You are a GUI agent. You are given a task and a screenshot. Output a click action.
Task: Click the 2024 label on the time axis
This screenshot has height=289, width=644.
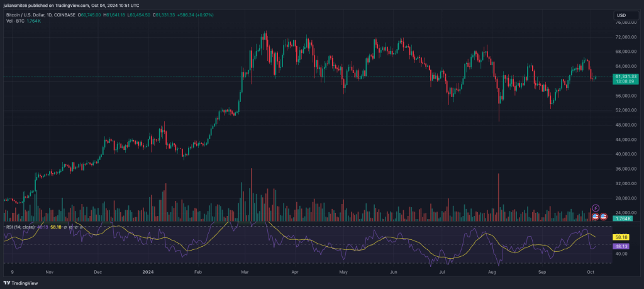click(x=147, y=272)
